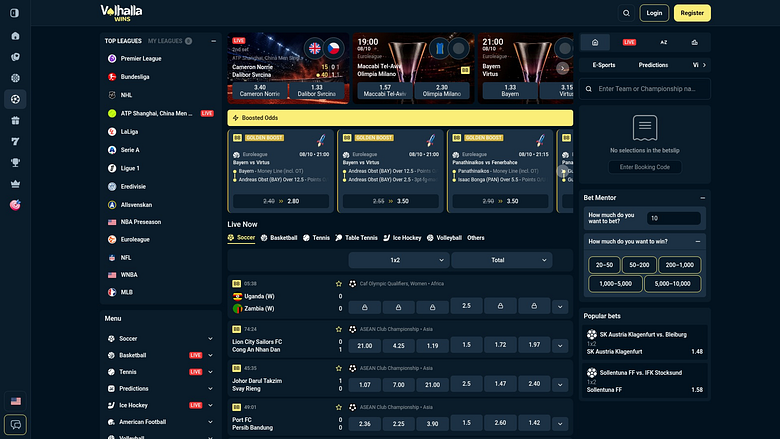Click the sidebar collapse icon at top
780x439 pixels.
(15, 13)
